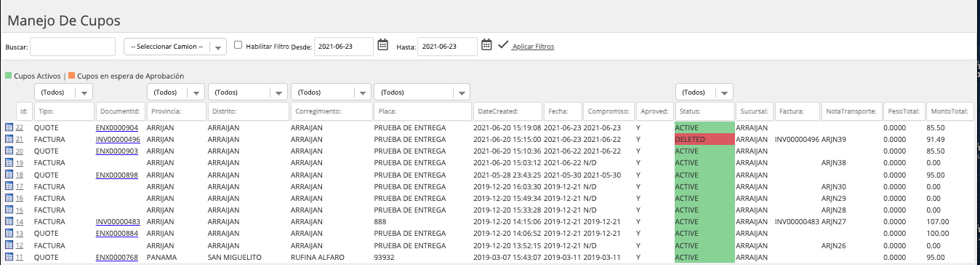Focus the Buscar search field
The image size is (980, 265).
pos(73,47)
